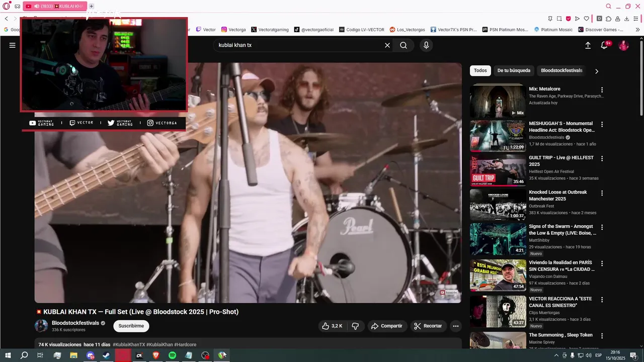644x362 pixels.
Task: Show hidden bookmarks with the double chevron
Action: pyautogui.click(x=637, y=30)
